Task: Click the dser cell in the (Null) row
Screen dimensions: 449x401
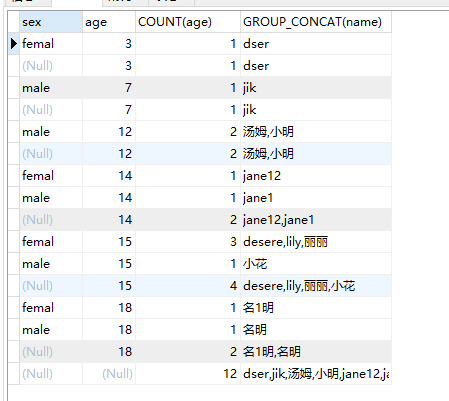Action: (316, 66)
